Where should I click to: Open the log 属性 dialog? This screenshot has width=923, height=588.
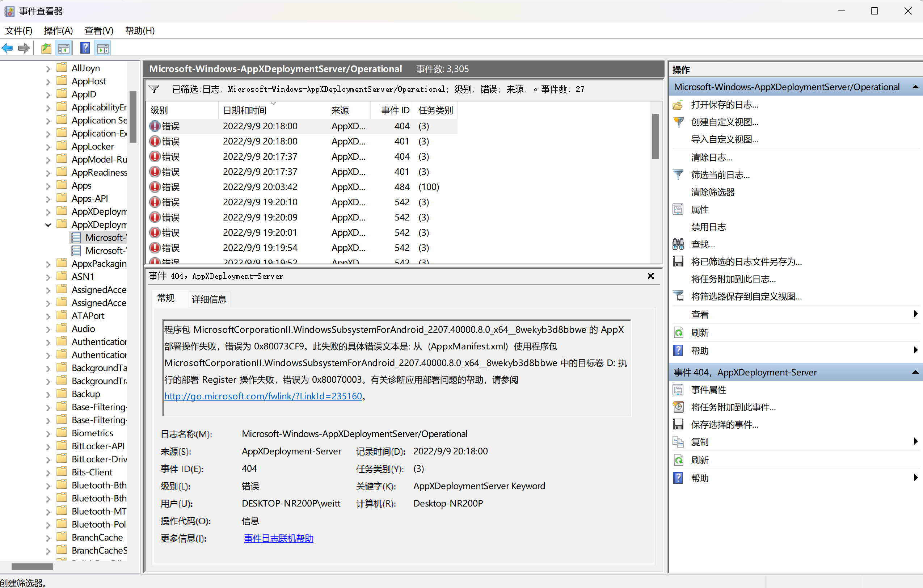point(700,209)
